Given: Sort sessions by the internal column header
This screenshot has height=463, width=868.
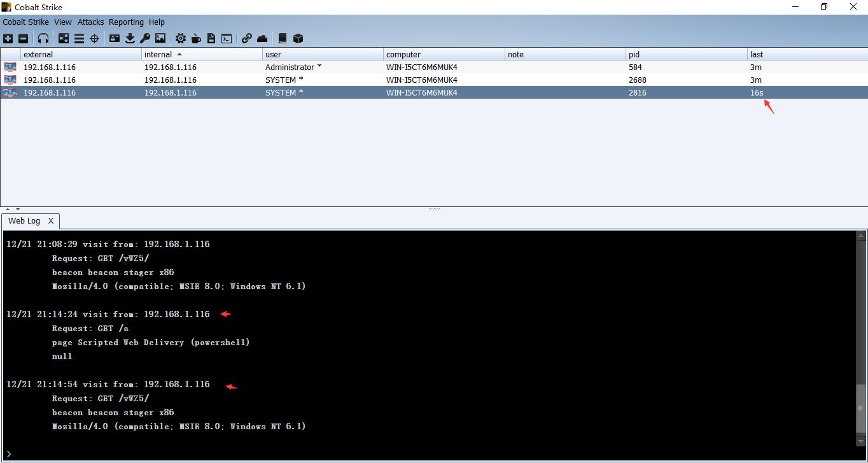Looking at the screenshot, I should [202, 54].
